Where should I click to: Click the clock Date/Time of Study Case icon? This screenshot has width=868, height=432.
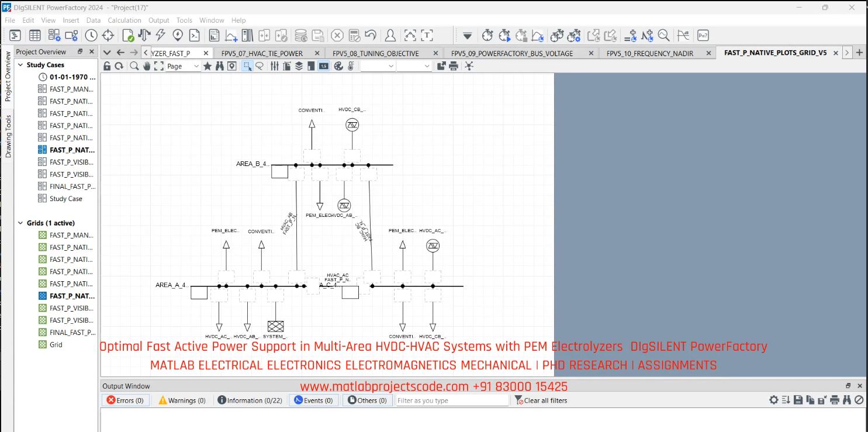click(x=90, y=36)
